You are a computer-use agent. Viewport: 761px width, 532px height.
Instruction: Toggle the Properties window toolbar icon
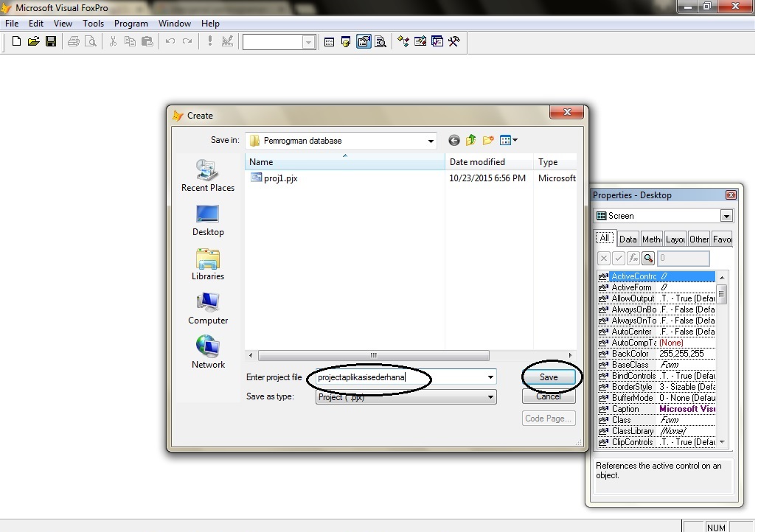pos(364,42)
